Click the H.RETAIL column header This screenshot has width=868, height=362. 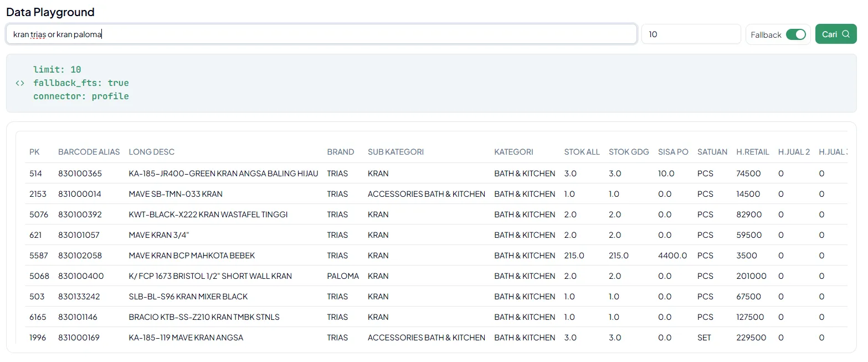[x=752, y=152]
